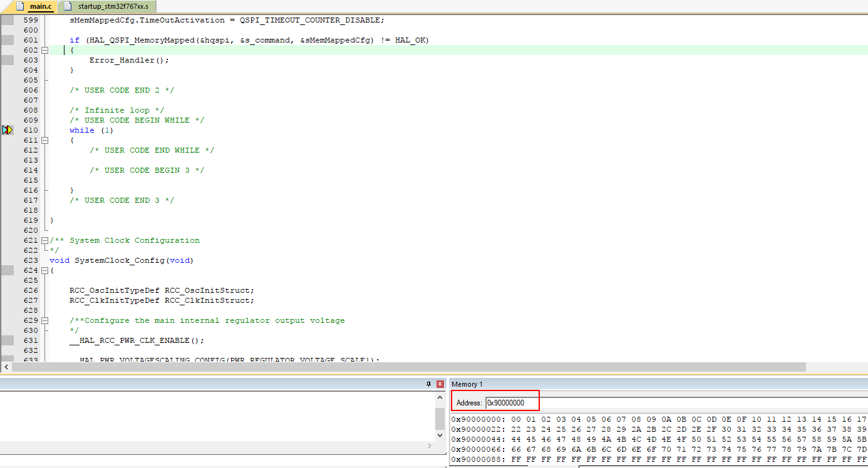
Task: Click the editor horizontal scrollbar left arrow
Action: coord(6,367)
